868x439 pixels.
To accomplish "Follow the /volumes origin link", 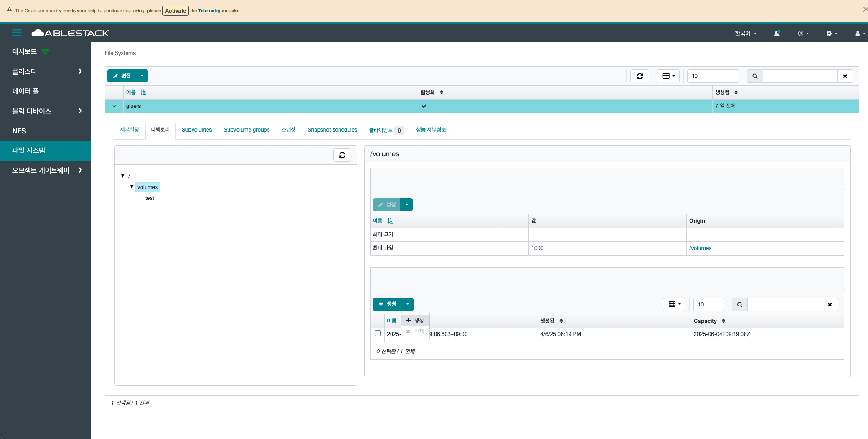I will click(700, 248).
